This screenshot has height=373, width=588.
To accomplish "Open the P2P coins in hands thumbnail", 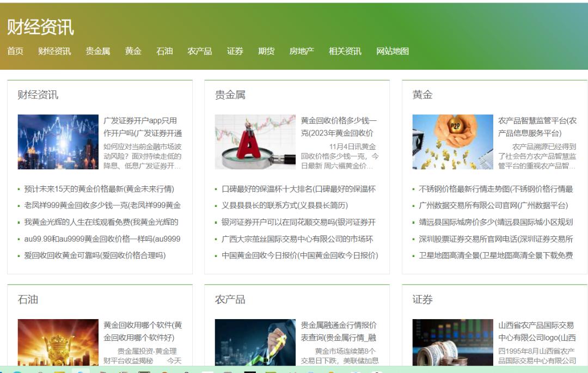I will point(452,142).
